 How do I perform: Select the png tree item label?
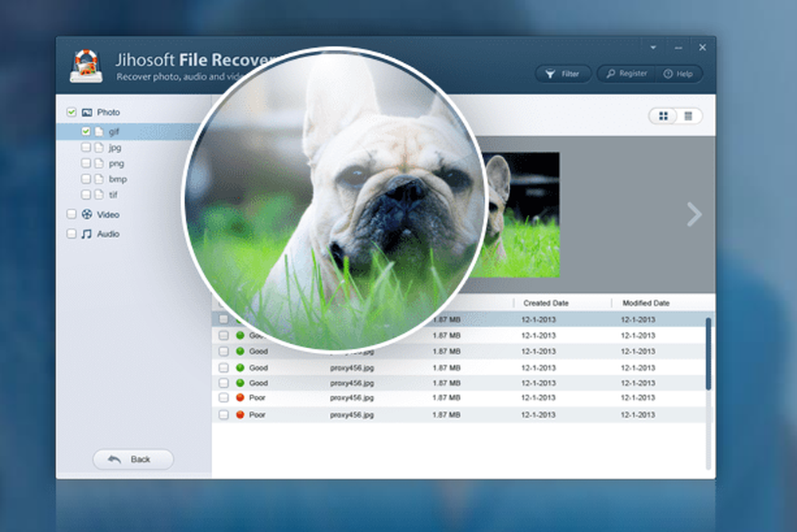pos(116,163)
